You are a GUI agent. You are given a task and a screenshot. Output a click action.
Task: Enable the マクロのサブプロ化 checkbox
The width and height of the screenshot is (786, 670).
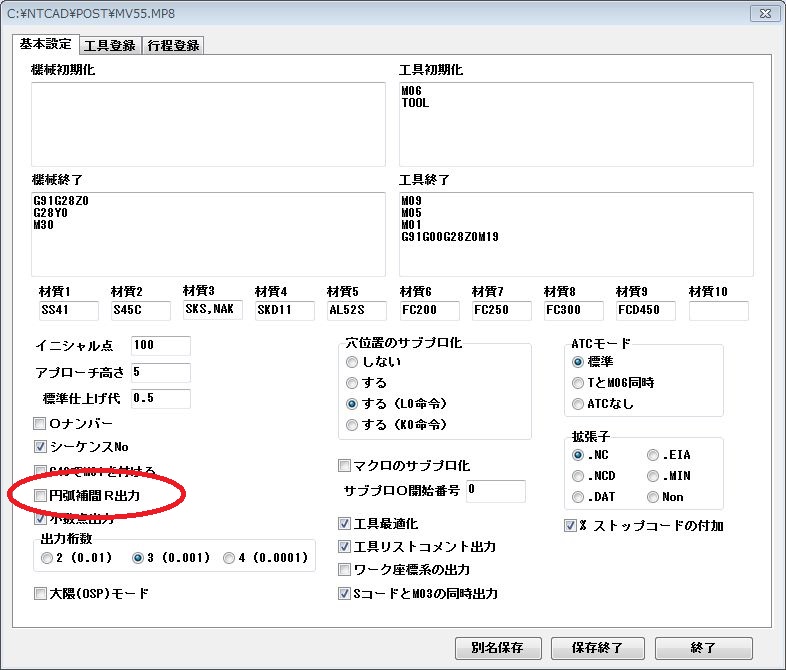(x=344, y=466)
